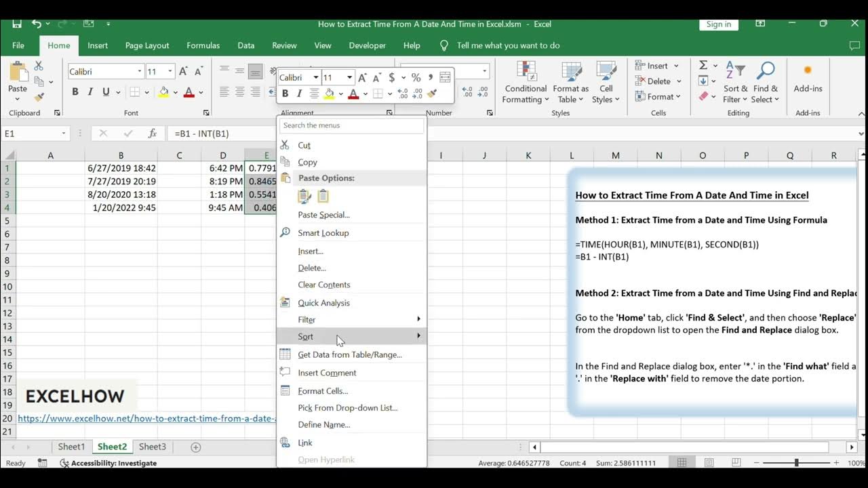Click the red Font Color swatch on the mini toolbar
Screen dimensions: 868x488
353,94
